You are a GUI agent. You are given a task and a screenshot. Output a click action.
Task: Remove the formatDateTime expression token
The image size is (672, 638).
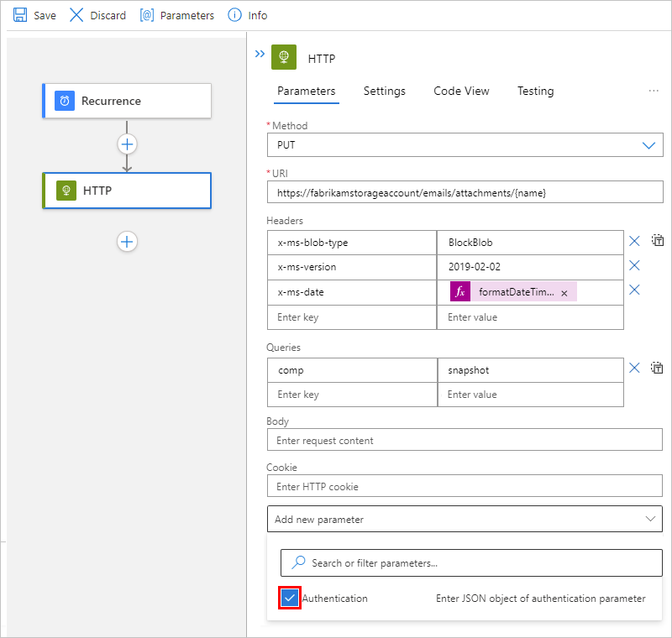(x=564, y=293)
